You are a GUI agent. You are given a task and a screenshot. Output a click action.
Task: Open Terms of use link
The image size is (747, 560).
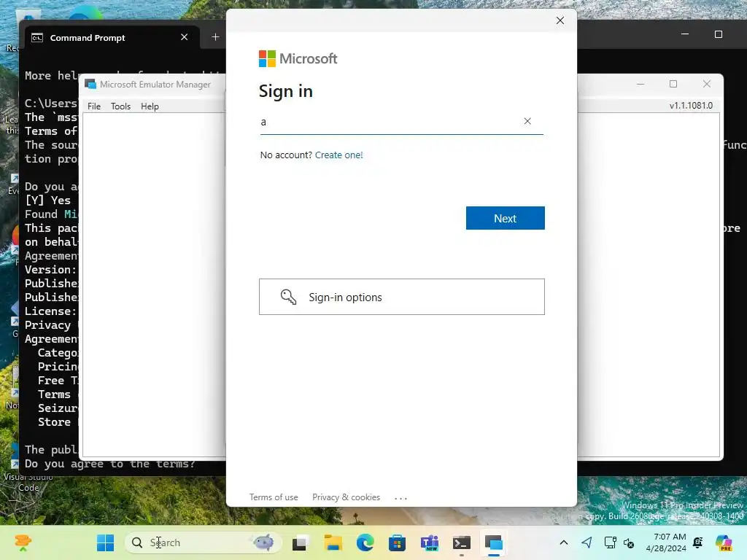(274, 497)
